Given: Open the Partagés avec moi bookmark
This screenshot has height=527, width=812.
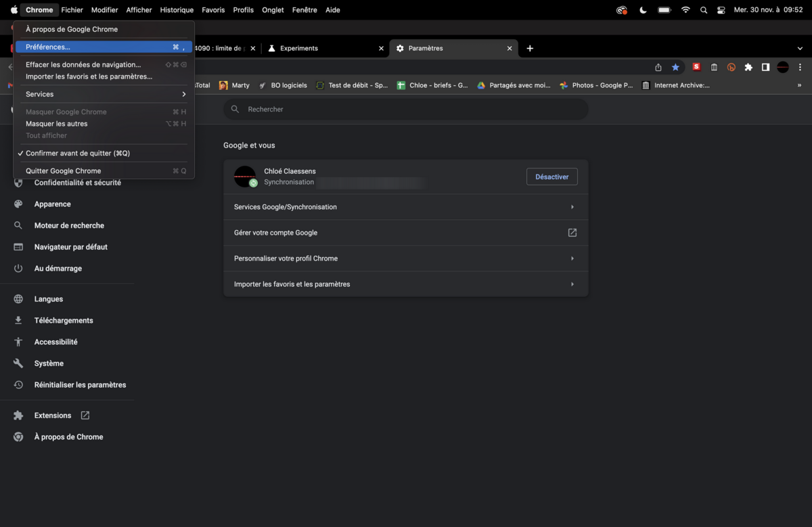Looking at the screenshot, I should (x=514, y=85).
